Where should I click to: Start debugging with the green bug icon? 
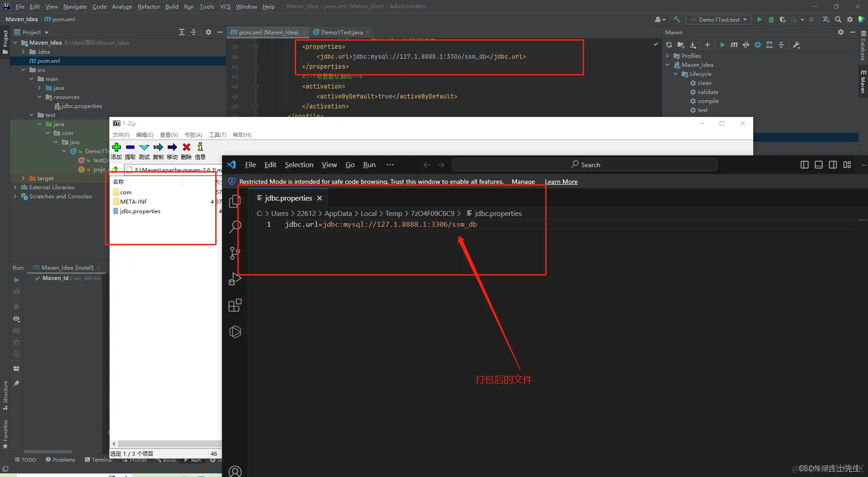click(x=771, y=19)
